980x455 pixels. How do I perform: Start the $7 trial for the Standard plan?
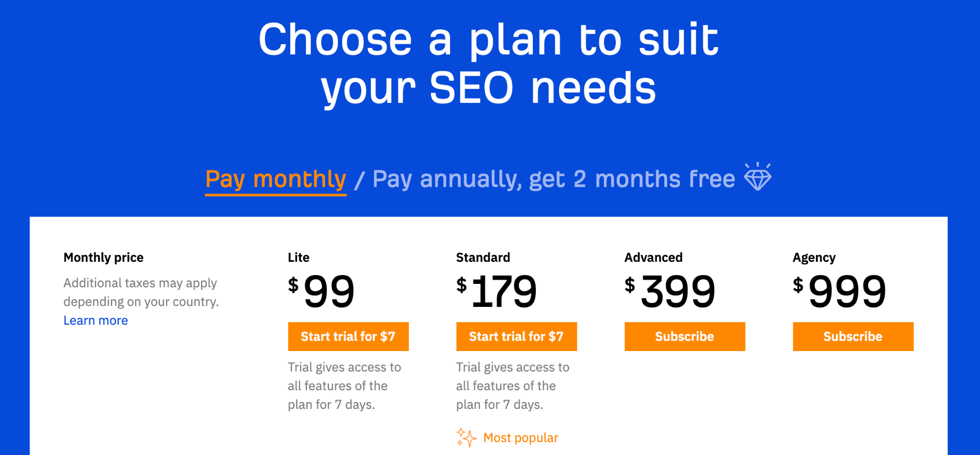(516, 336)
